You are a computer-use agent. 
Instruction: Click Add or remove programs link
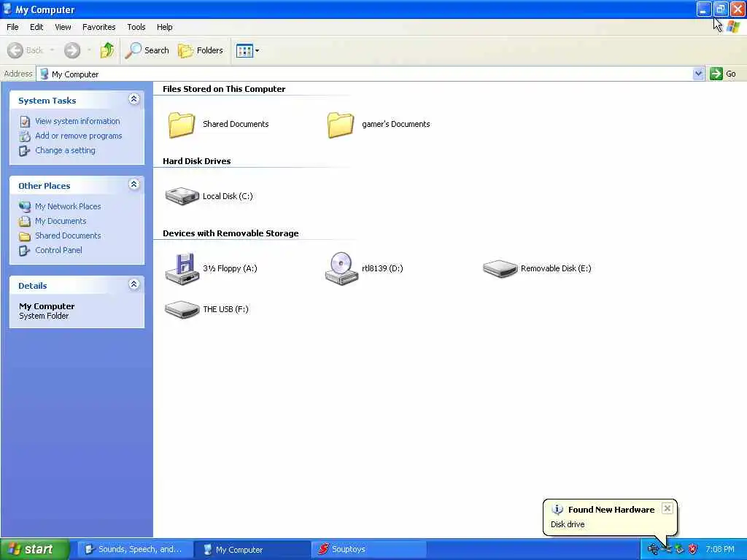click(x=78, y=136)
